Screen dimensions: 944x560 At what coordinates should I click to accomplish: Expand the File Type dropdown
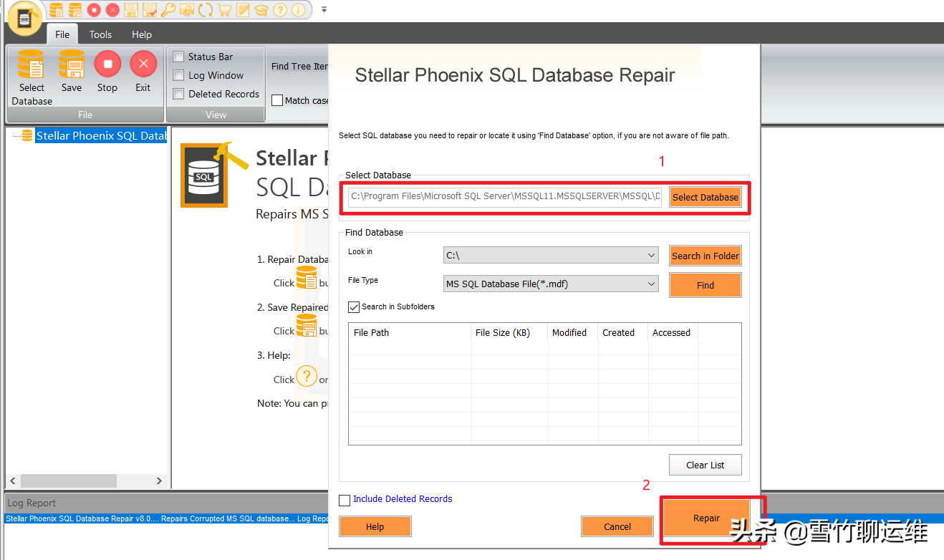pos(549,284)
